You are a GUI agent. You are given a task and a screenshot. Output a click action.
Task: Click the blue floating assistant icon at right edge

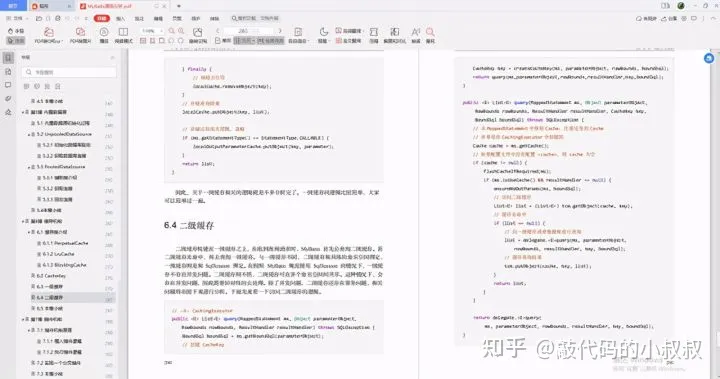(x=709, y=58)
